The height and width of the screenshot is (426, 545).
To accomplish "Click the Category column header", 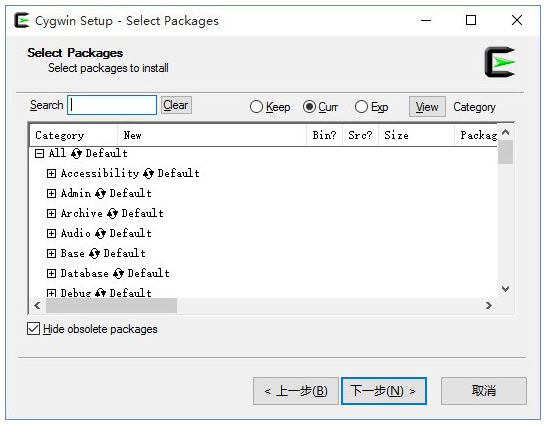I will 73,135.
